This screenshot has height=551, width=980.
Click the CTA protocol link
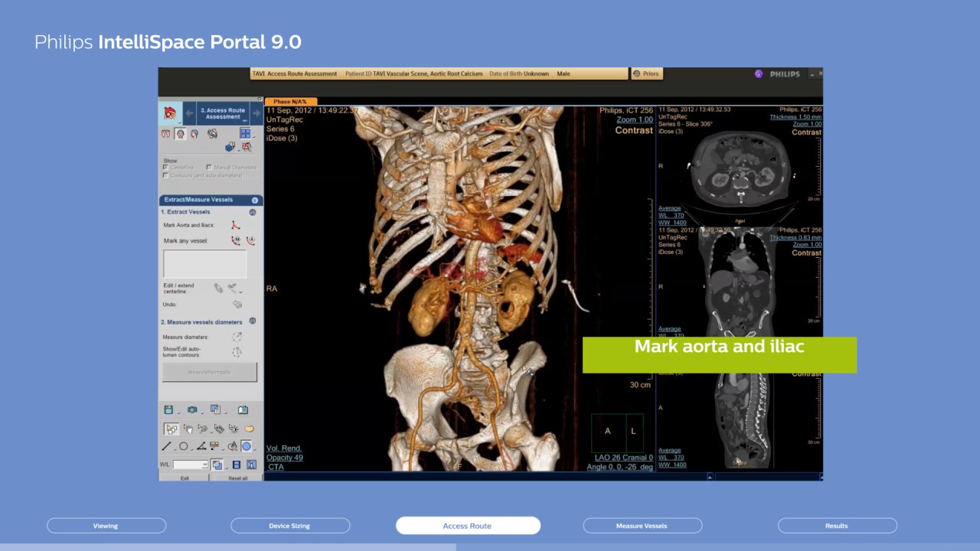click(276, 467)
